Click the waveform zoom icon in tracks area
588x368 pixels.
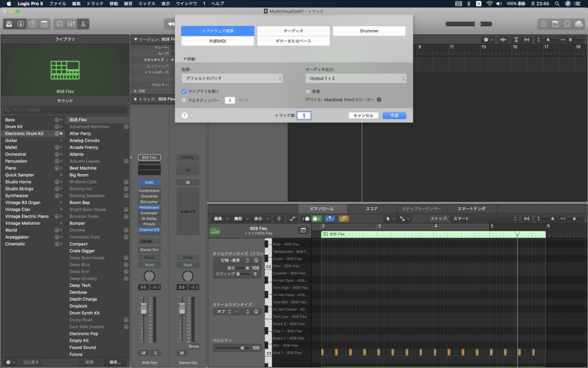502,39
